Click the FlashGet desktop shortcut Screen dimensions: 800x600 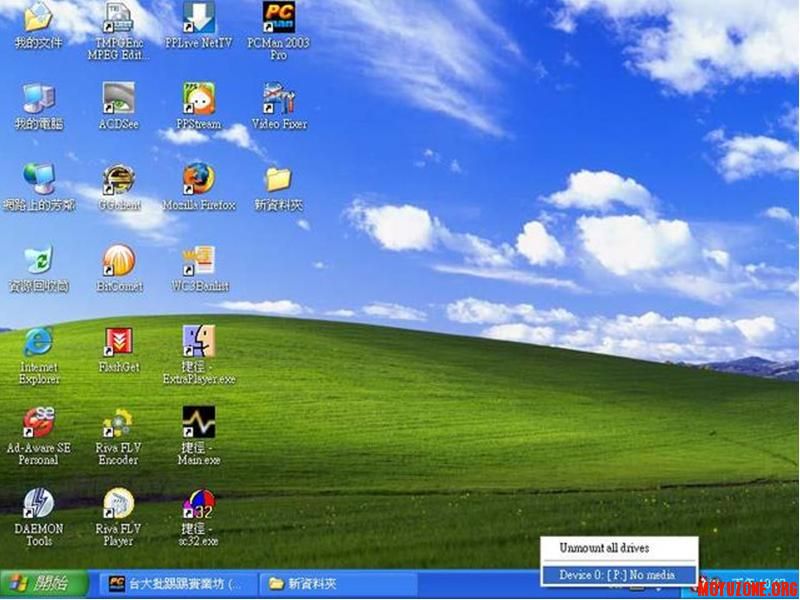point(118,342)
